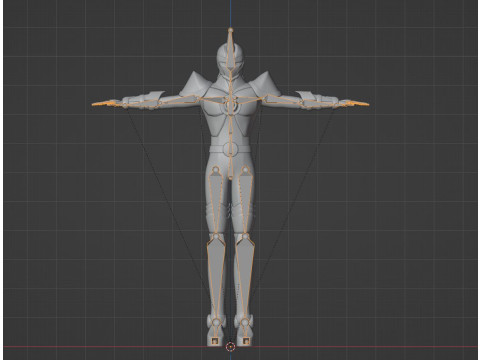
Task: Select the circular hip joint at the belt
Action: pos(230,148)
